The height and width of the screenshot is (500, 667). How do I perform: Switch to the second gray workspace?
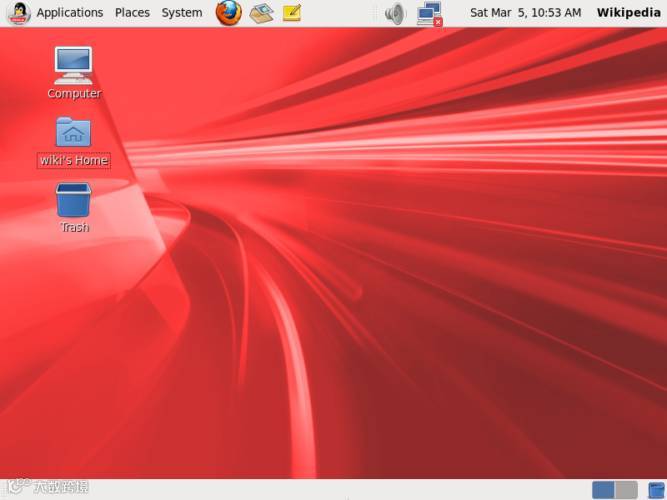pyautogui.click(x=626, y=490)
